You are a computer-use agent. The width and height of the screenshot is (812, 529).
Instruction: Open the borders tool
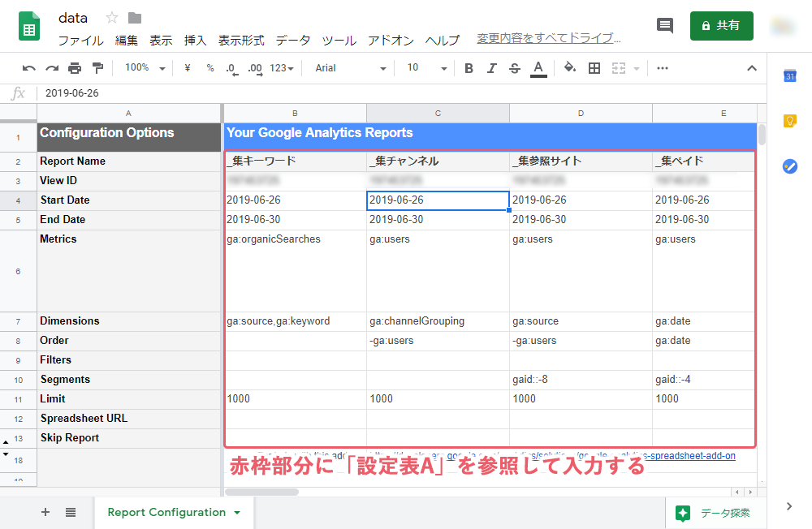click(x=594, y=68)
